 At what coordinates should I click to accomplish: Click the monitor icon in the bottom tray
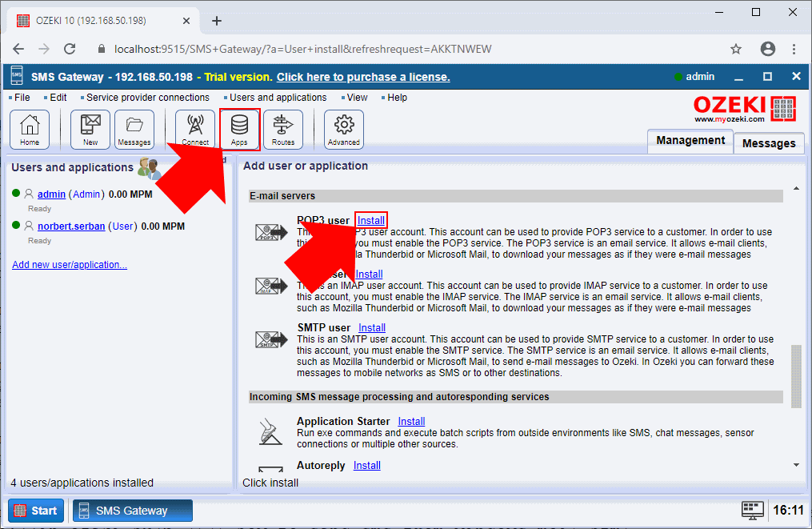pyautogui.click(x=753, y=511)
